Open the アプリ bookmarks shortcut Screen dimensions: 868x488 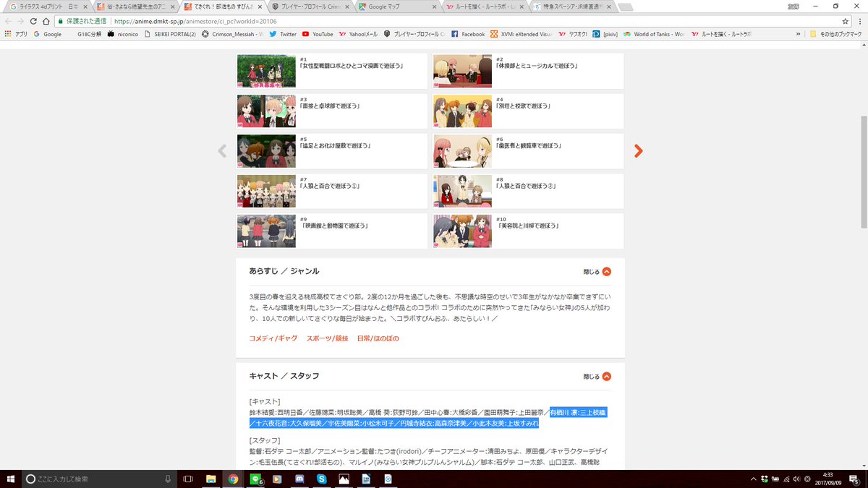point(16,34)
